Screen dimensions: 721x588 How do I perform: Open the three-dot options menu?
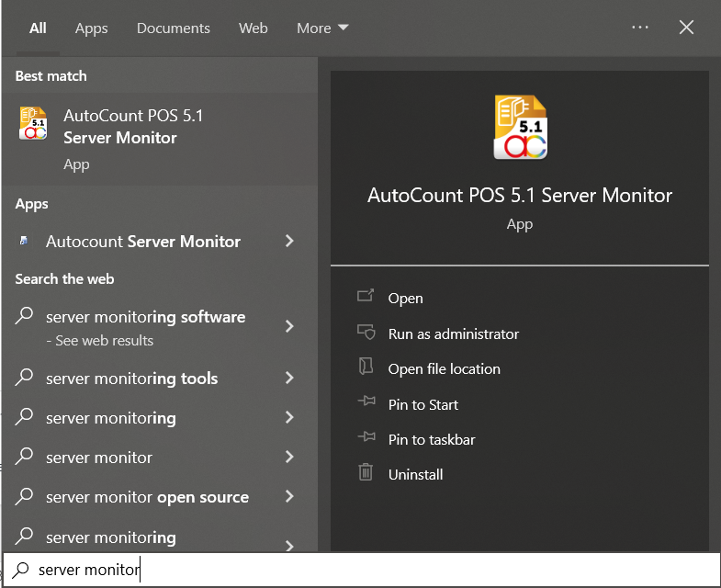click(x=640, y=28)
